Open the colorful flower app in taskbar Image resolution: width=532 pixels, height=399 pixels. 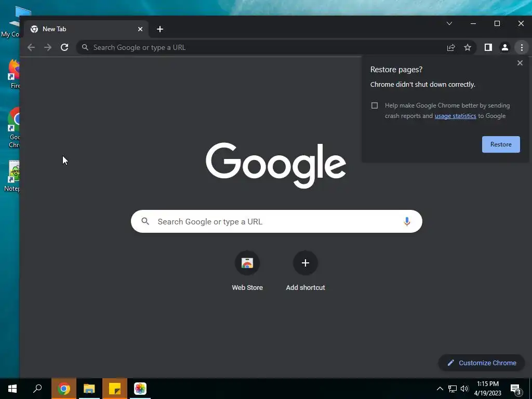click(140, 389)
